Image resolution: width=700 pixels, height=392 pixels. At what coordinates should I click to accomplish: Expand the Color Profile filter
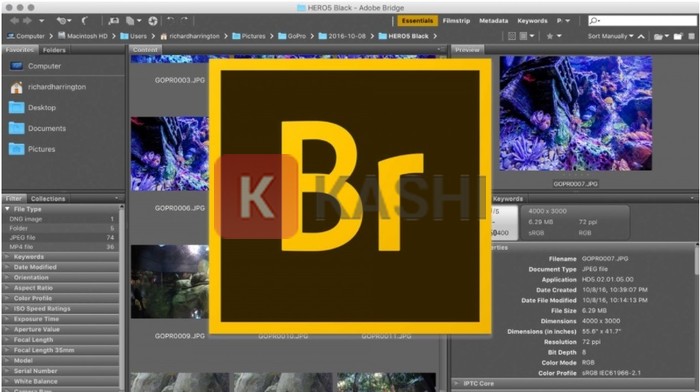pyautogui.click(x=61, y=298)
